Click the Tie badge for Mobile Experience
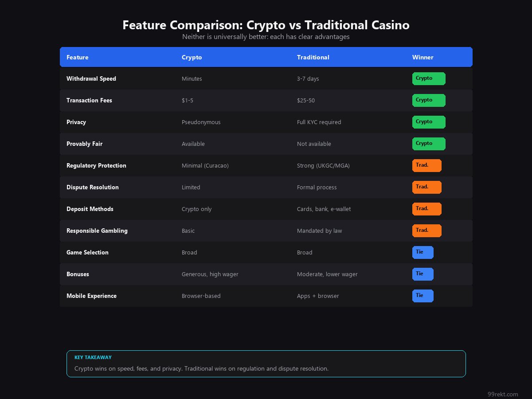Screen dimensions: 532x399 click(x=422, y=296)
